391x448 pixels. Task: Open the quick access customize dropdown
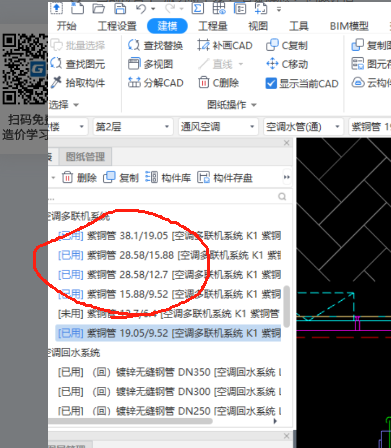[x=279, y=9]
